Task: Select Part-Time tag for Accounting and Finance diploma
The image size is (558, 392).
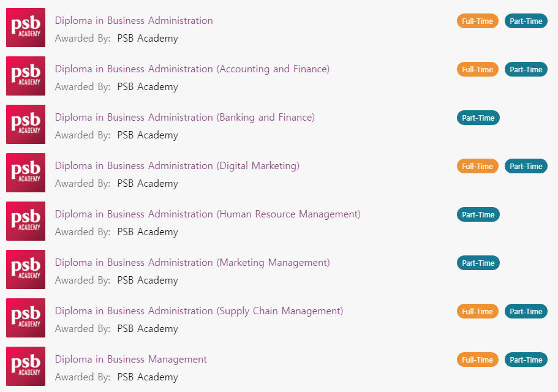Action: pos(526,69)
